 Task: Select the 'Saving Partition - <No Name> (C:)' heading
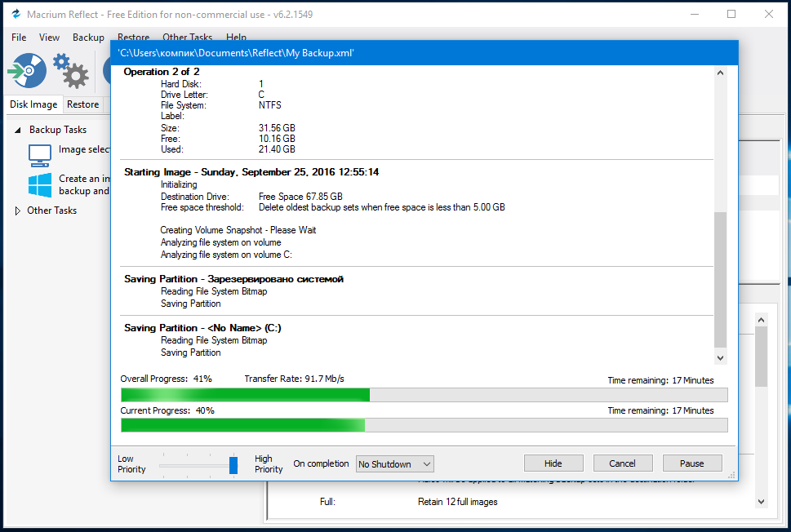(x=202, y=328)
